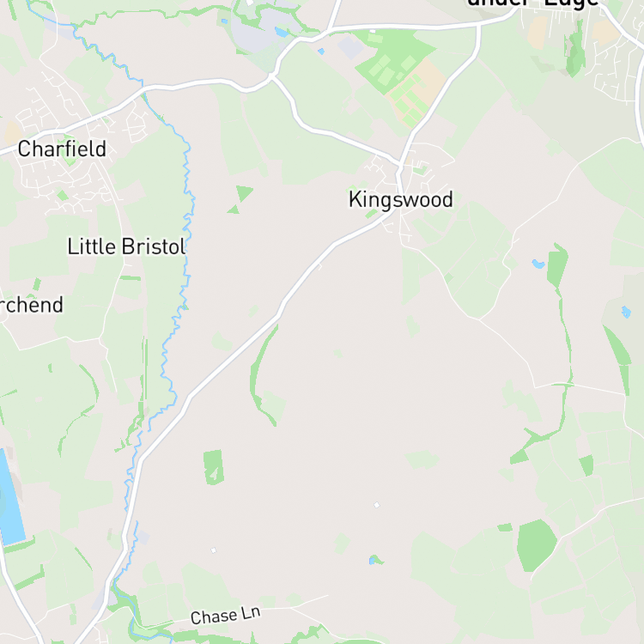This screenshot has width=644, height=644.
Task: Click the Chase Ln road label
Action: tap(226, 616)
